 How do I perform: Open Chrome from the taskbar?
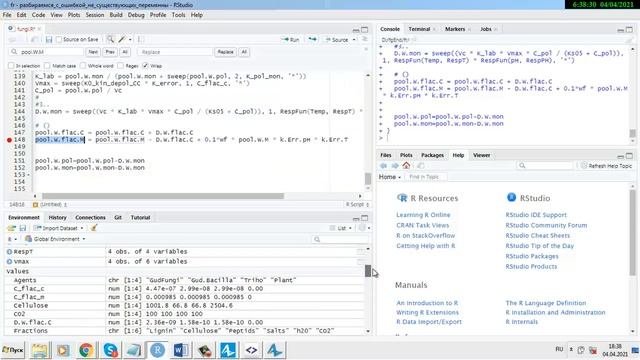86,350
